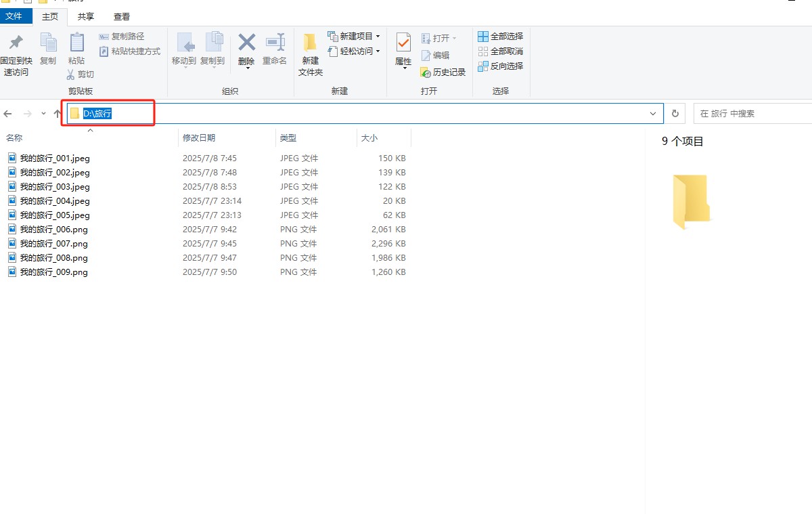The width and height of the screenshot is (812, 514).
Task: Click the address bar path D:\旅行
Action: tap(97, 114)
